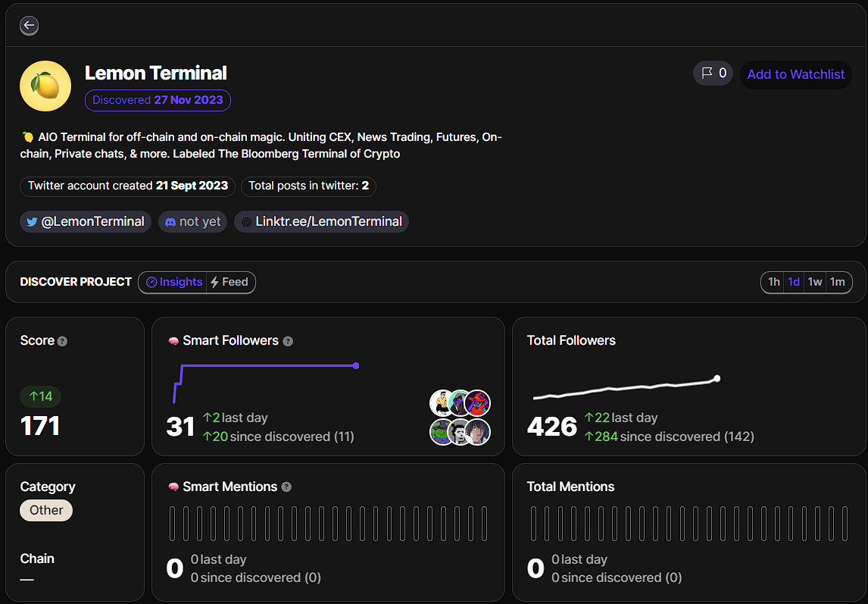Switch to the Insights tab
Image resolution: width=868 pixels, height=604 pixels.
[x=173, y=282]
